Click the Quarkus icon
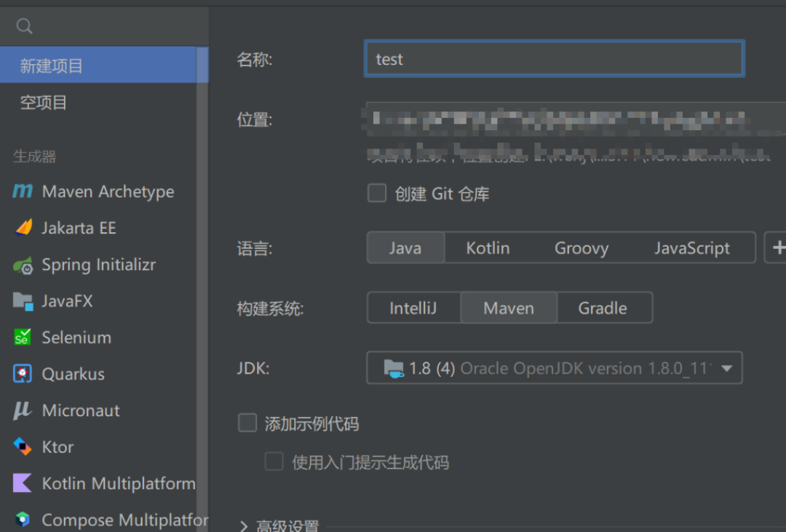The height and width of the screenshot is (532, 786). tap(23, 374)
